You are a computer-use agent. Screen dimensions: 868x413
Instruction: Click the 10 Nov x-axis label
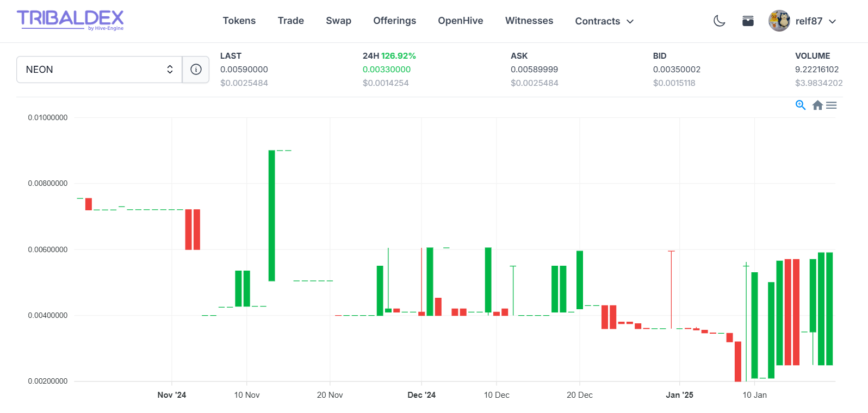pos(247,395)
